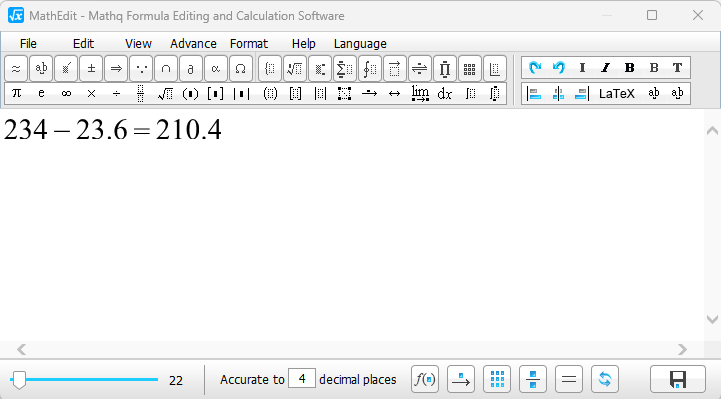Click the font size slider handle
The image size is (721, 399).
[x=19, y=380]
